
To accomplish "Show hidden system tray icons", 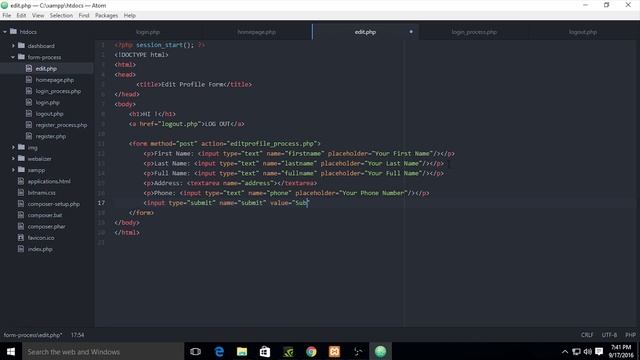I will pos(565,351).
